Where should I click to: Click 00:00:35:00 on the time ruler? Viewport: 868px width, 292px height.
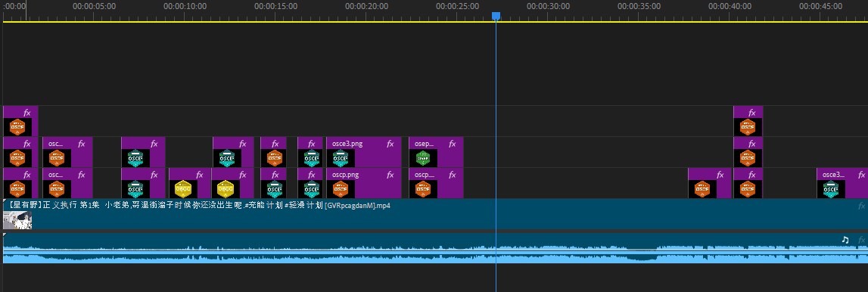[x=639, y=6]
